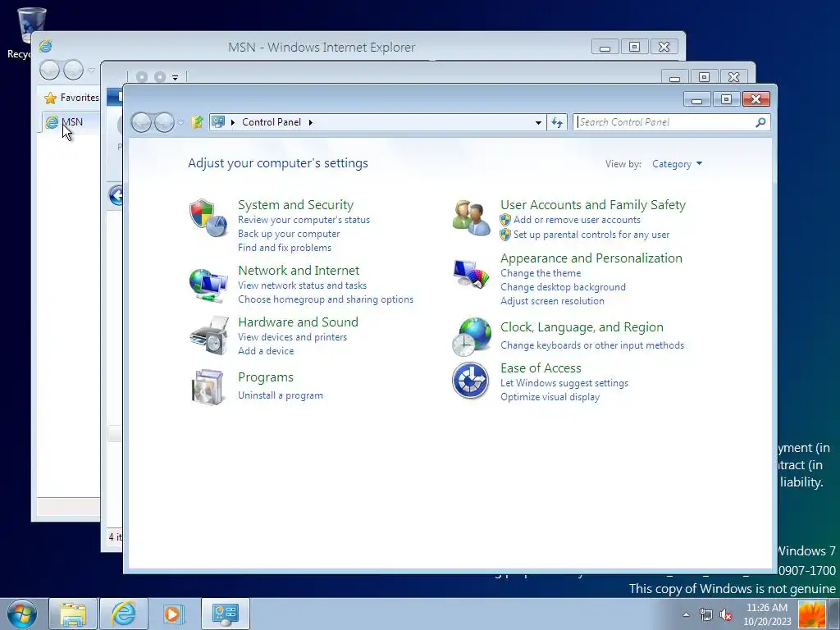Click the magnifier in Search Control Panel
The height and width of the screenshot is (630, 840).
(x=760, y=123)
